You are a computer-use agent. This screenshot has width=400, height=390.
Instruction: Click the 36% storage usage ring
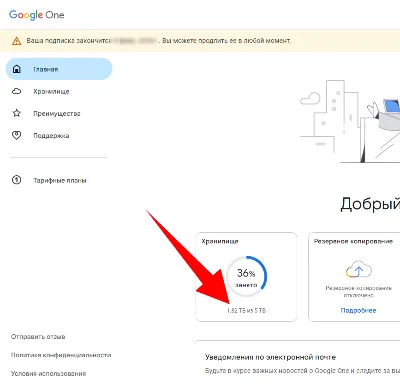click(246, 276)
